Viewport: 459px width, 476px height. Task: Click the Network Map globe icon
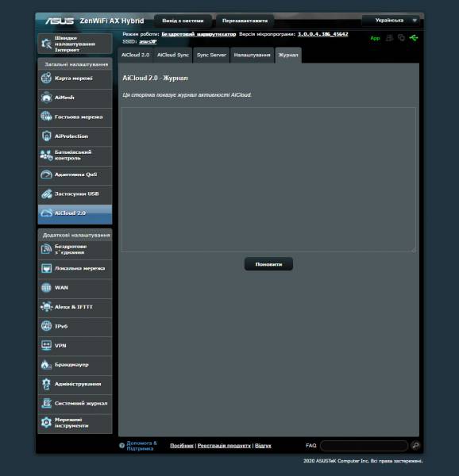(x=46, y=78)
